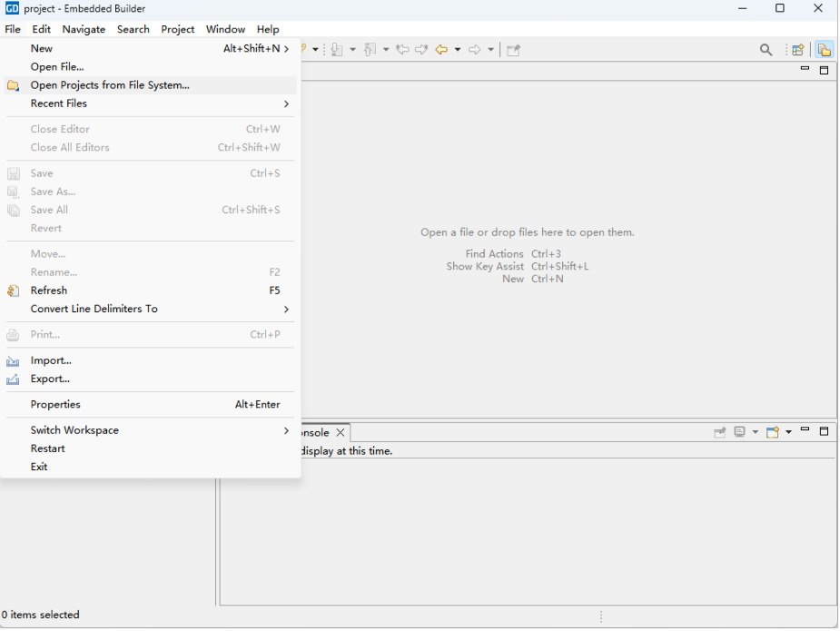
Task: Maximize the editor area
Action: click(x=824, y=70)
